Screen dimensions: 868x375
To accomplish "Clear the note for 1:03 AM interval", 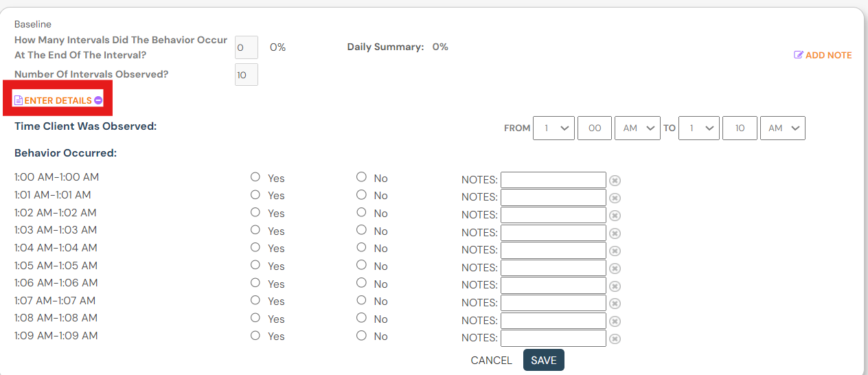I will [x=615, y=234].
